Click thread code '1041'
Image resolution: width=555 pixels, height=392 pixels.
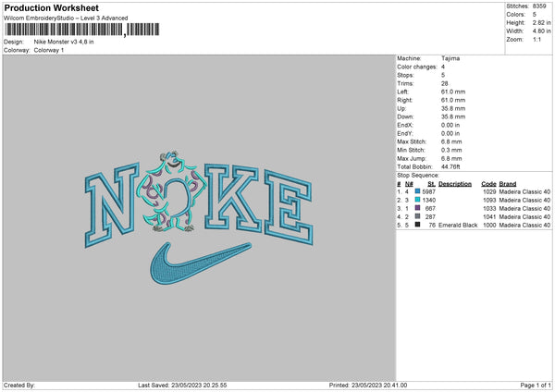point(489,216)
